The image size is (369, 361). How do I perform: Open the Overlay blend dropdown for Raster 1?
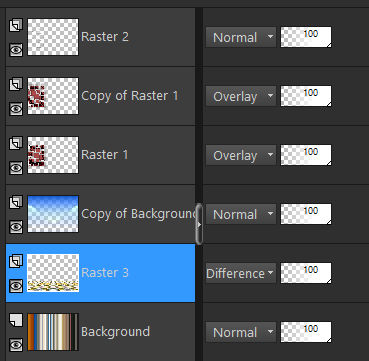pos(241,155)
